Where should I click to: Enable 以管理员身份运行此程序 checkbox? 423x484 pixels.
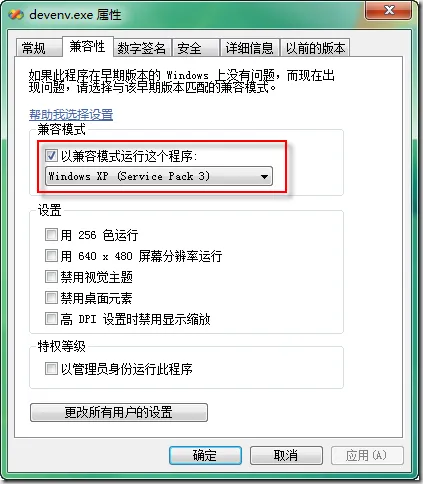click(x=51, y=369)
